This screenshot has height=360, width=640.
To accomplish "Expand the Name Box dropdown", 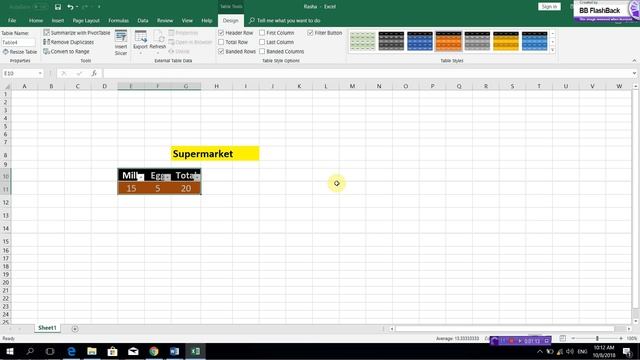I will pos(40,73).
